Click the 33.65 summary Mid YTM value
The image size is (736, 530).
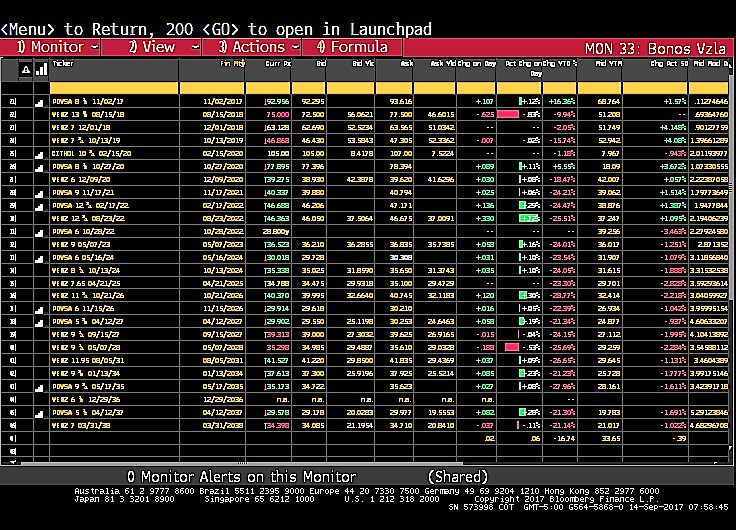(611, 438)
